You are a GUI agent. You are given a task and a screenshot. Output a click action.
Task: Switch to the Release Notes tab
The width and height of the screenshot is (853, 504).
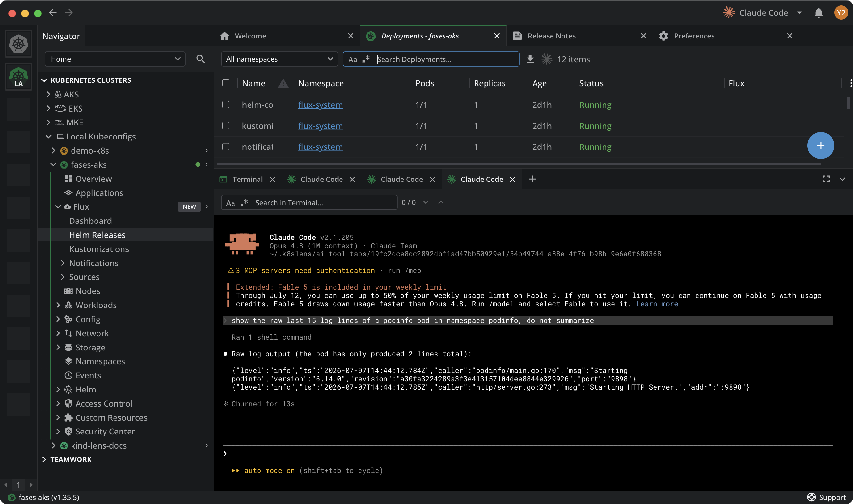click(579, 36)
